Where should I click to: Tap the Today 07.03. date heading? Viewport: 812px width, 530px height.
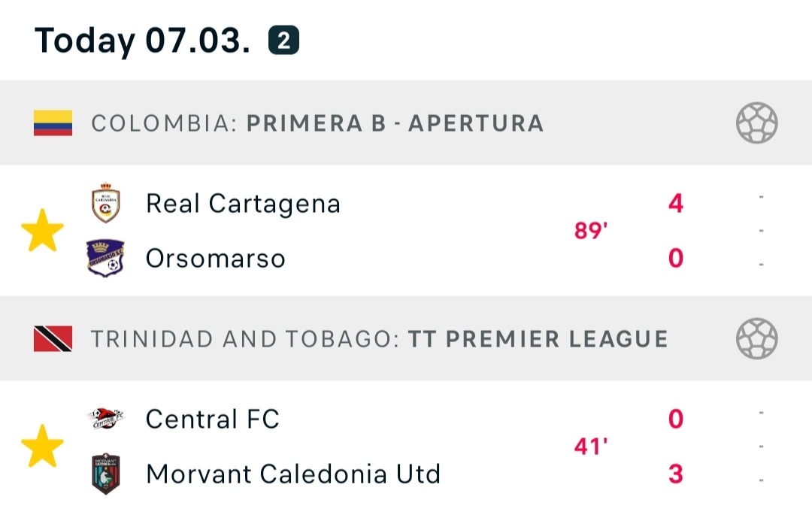143,41
